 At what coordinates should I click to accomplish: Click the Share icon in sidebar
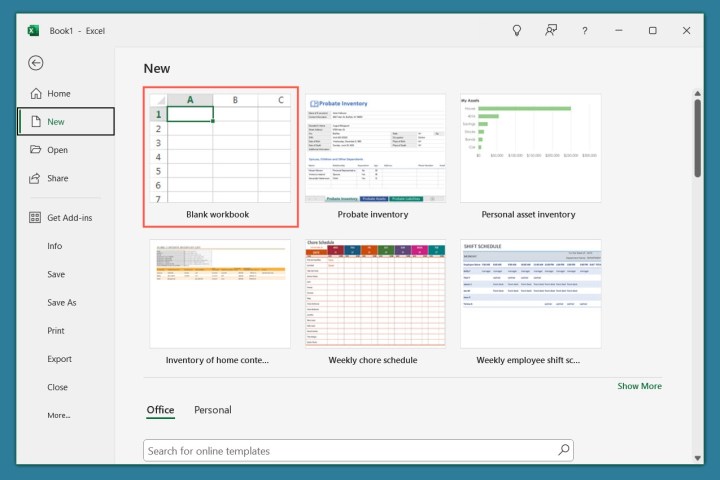[x=36, y=178]
